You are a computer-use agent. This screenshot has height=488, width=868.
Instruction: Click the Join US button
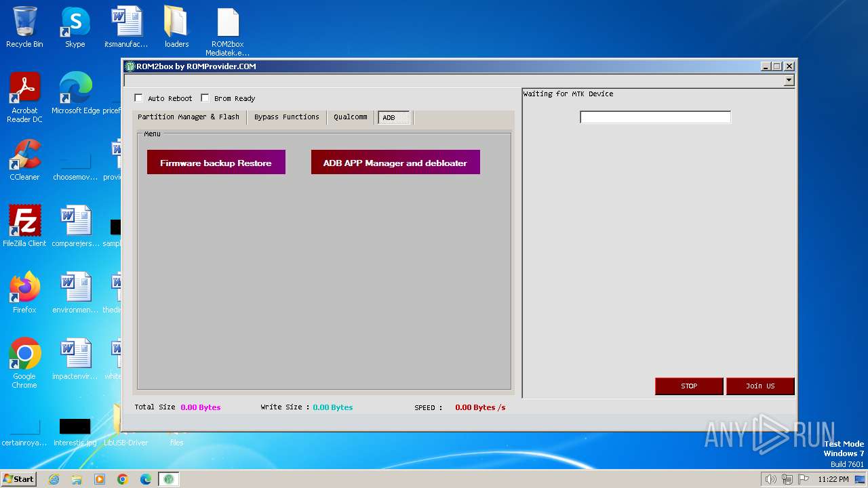(760, 386)
